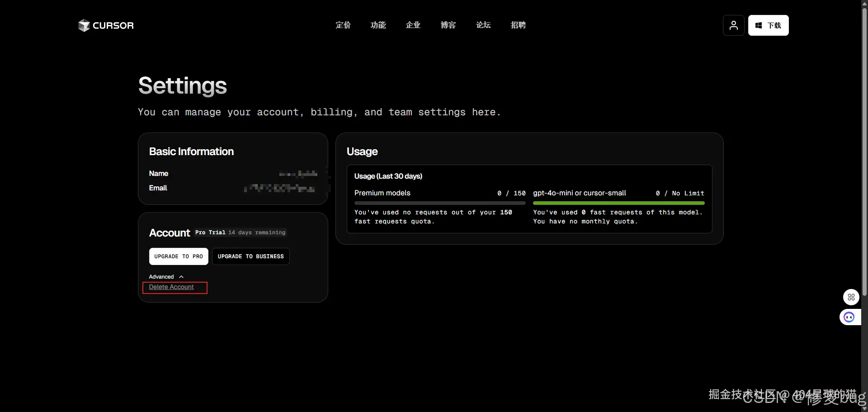The image size is (868, 412).
Task: Click the Account section heading
Action: click(170, 233)
